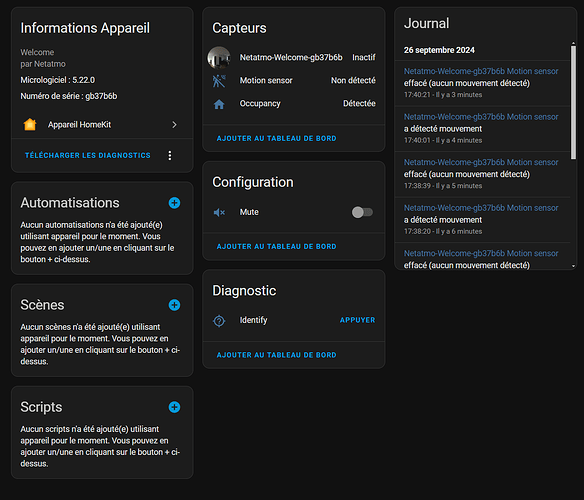This screenshot has height=500, width=584.
Task: Click the Journal vertical scrollbar
Action: click(574, 102)
